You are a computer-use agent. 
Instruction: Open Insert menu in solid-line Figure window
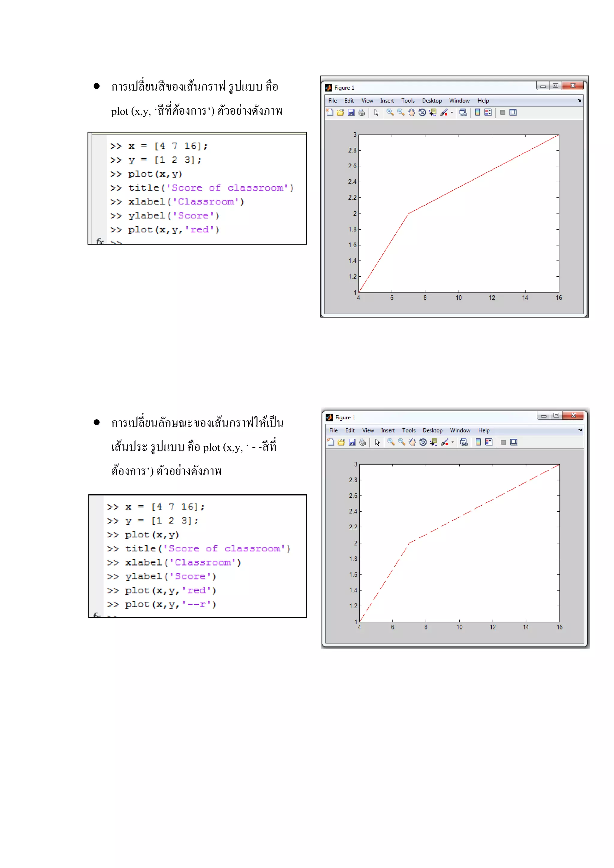387,101
